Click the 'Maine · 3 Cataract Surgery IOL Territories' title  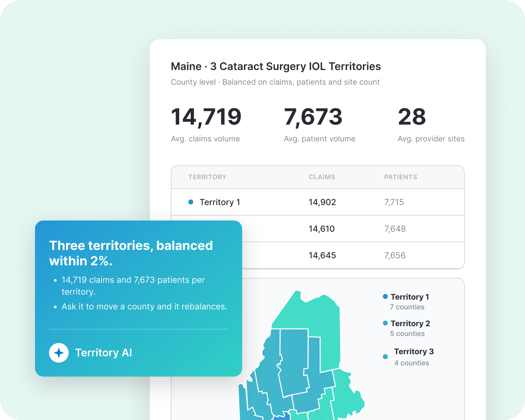(x=276, y=66)
